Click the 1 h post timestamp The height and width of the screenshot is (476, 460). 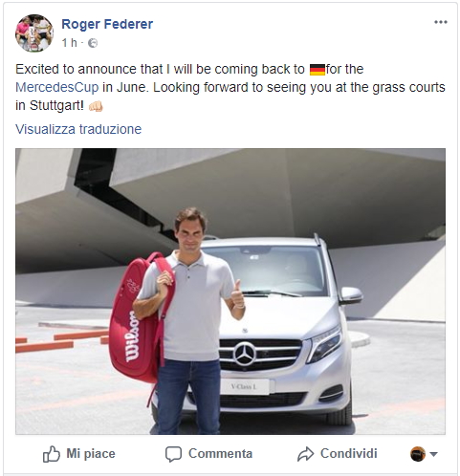pyautogui.click(x=70, y=43)
